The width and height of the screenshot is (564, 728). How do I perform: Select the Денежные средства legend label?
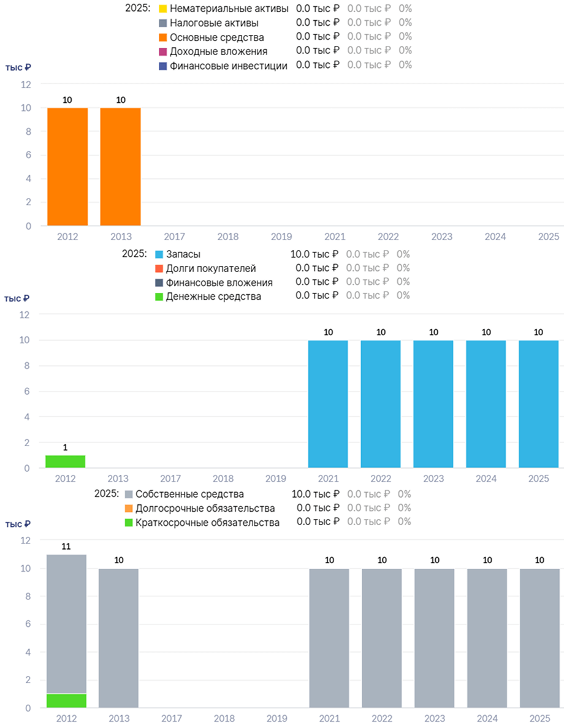(x=214, y=296)
